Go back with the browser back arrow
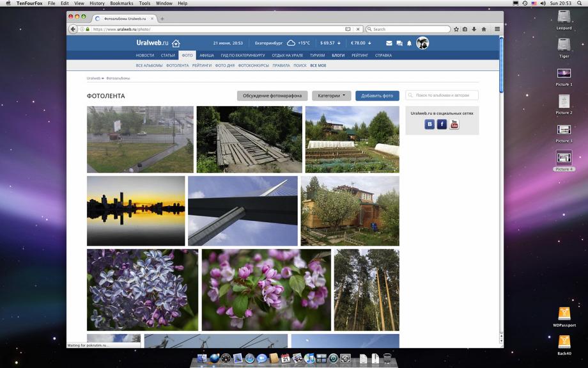Screen dimensions: 588x368 tap(73, 29)
